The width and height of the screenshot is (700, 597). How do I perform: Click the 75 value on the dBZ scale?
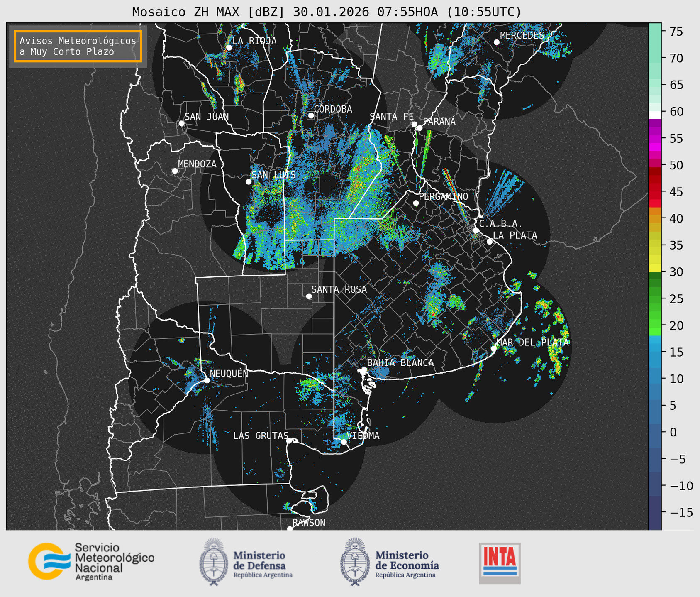(676, 32)
